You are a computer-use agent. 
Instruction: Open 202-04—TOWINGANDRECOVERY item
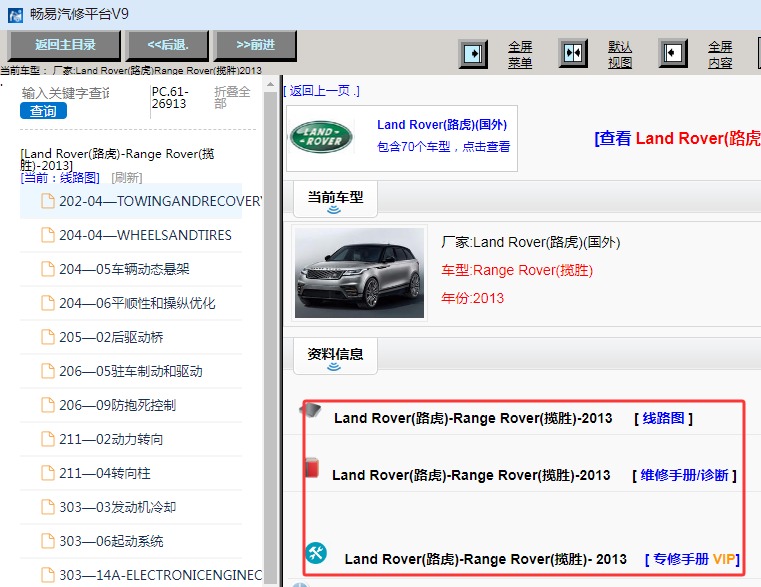click(131, 201)
